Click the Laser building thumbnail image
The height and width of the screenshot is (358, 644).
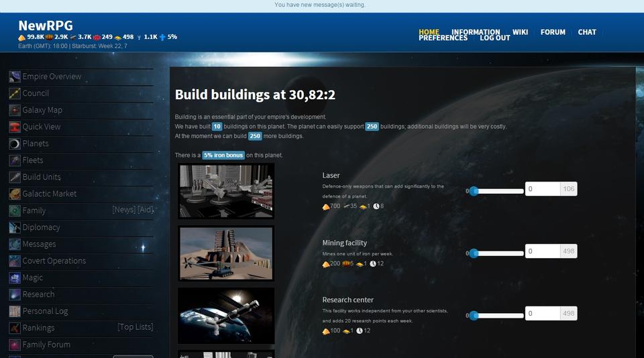(226, 190)
